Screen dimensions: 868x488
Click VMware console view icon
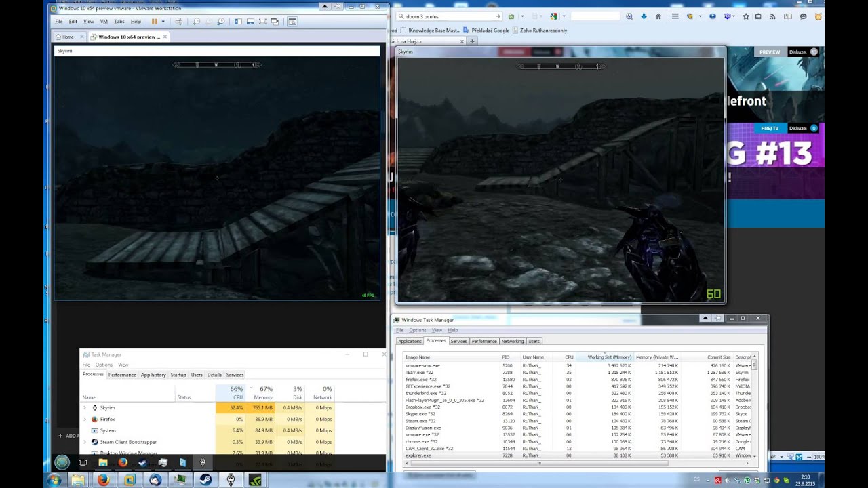coord(292,22)
